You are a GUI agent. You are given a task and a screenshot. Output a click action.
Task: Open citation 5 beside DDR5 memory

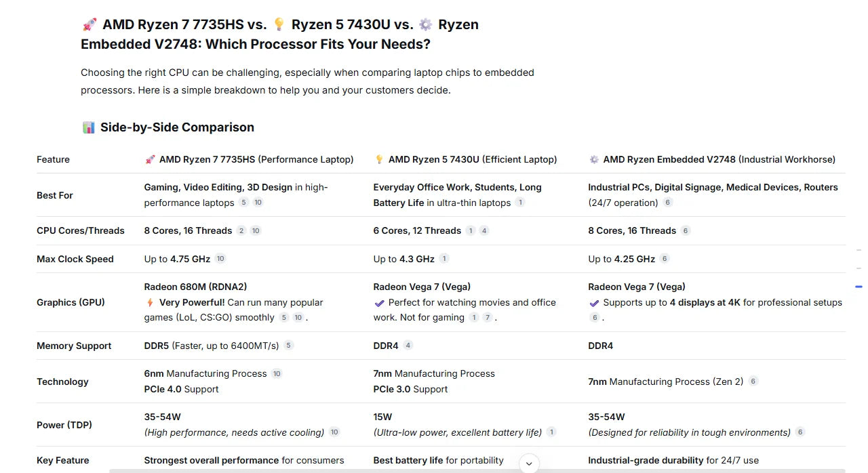pyautogui.click(x=289, y=346)
